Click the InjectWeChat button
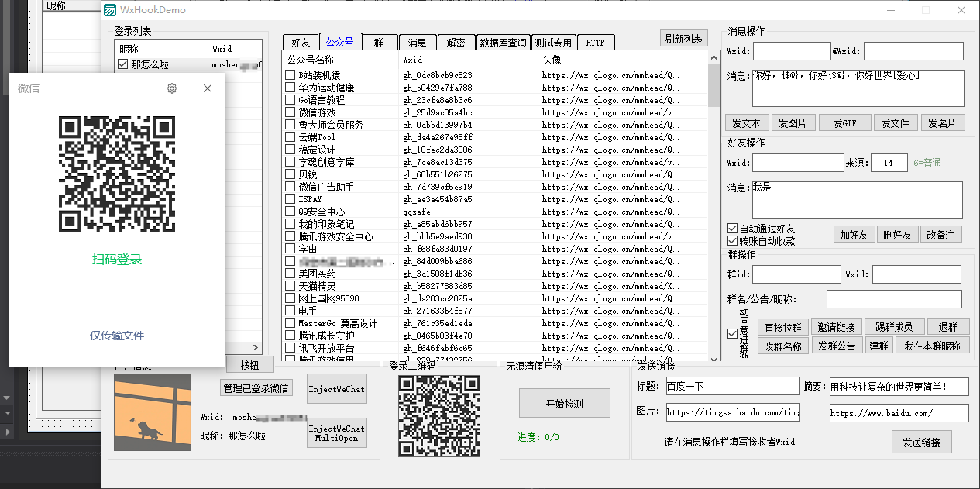This screenshot has height=489, width=980. tap(337, 389)
